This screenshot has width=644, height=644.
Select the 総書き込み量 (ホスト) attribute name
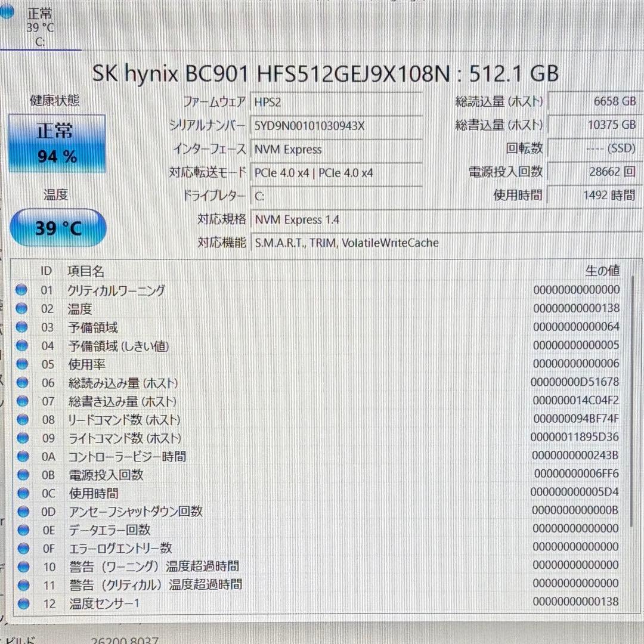coord(122,401)
